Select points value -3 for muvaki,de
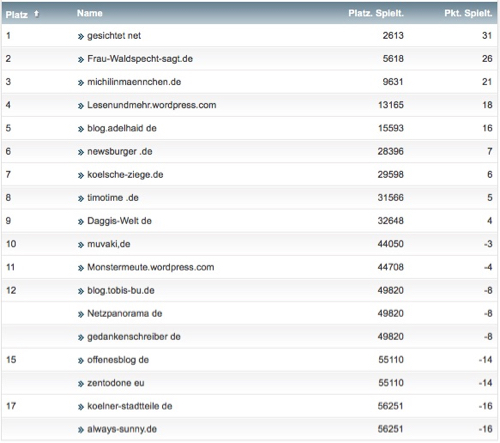Screen dimensions: 500x443 coord(488,244)
